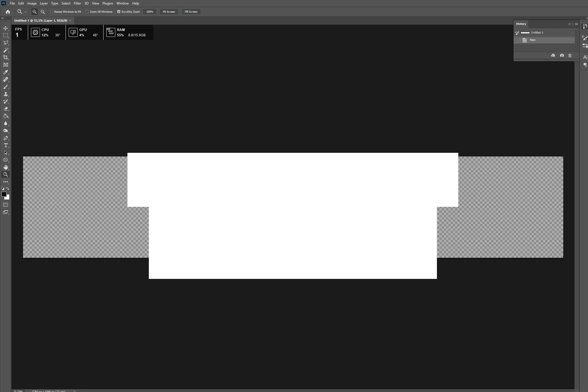Enable Zoom All Windows checkbox
This screenshot has height=392, width=588.
click(x=87, y=12)
